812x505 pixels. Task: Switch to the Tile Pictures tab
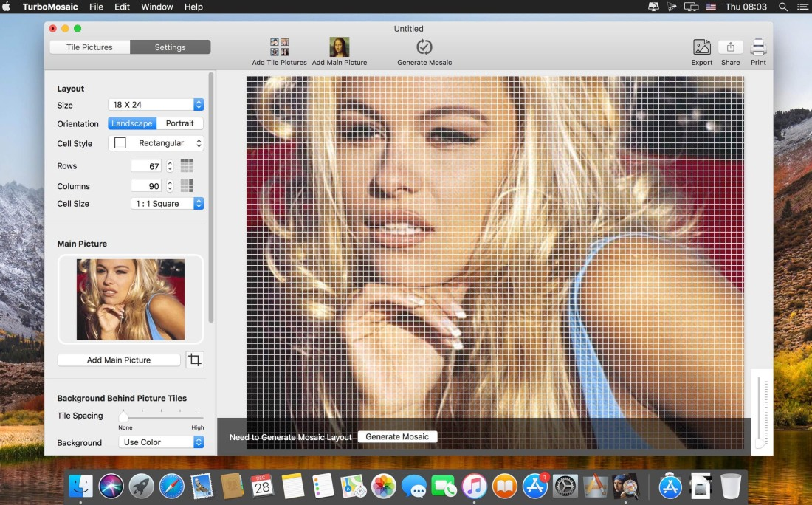(90, 47)
